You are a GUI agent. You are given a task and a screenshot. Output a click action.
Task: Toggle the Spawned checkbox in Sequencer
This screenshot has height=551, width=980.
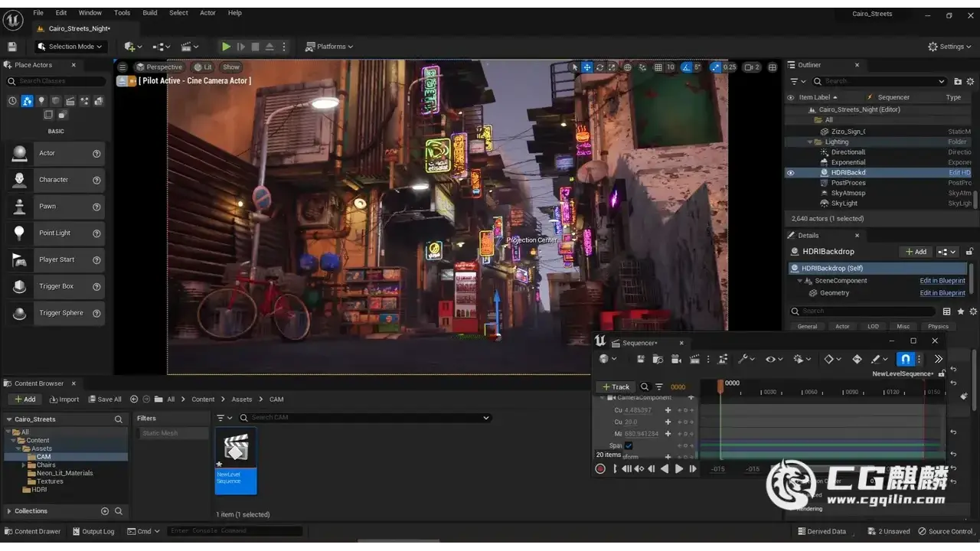[629, 445]
